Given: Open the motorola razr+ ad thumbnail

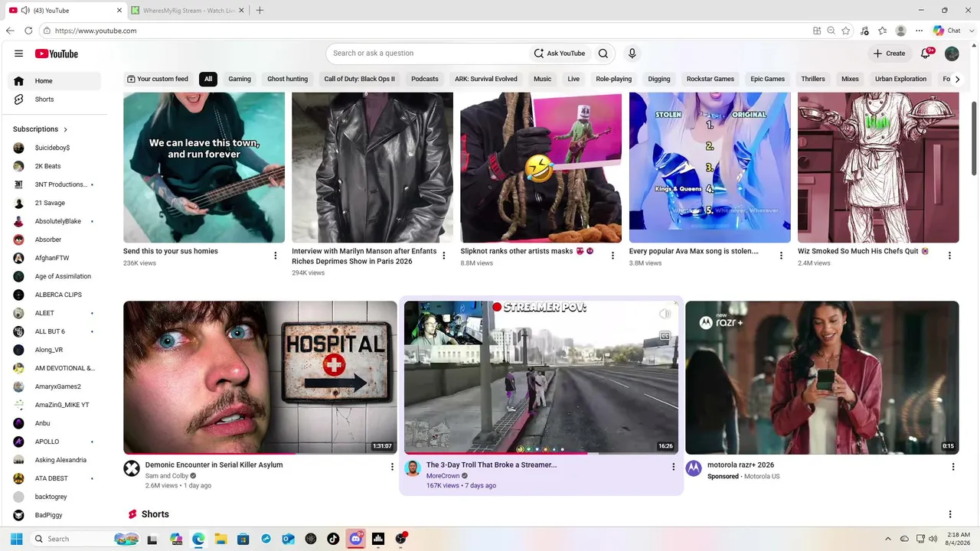Looking at the screenshot, I should click(x=822, y=377).
